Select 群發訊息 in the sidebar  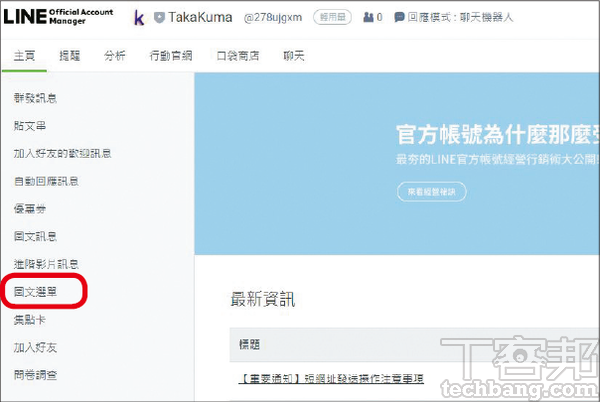click(x=35, y=98)
